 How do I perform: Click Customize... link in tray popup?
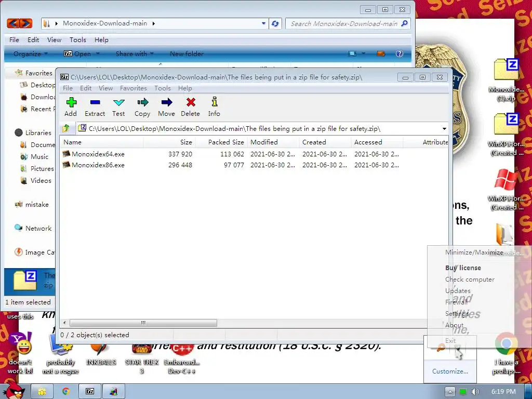coord(450,371)
